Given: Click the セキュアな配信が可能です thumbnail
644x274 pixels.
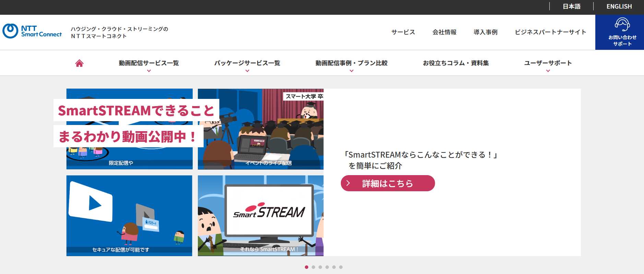Looking at the screenshot, I should (129, 216).
